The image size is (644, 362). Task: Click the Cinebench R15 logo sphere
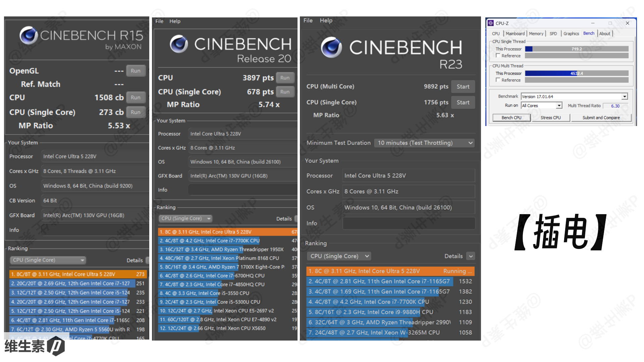(x=29, y=36)
